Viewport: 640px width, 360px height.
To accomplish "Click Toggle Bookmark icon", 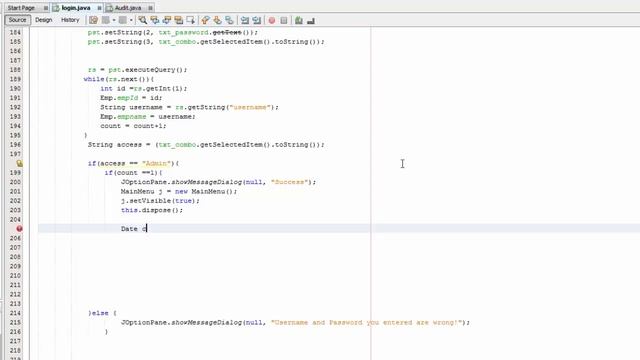I will (229, 20).
